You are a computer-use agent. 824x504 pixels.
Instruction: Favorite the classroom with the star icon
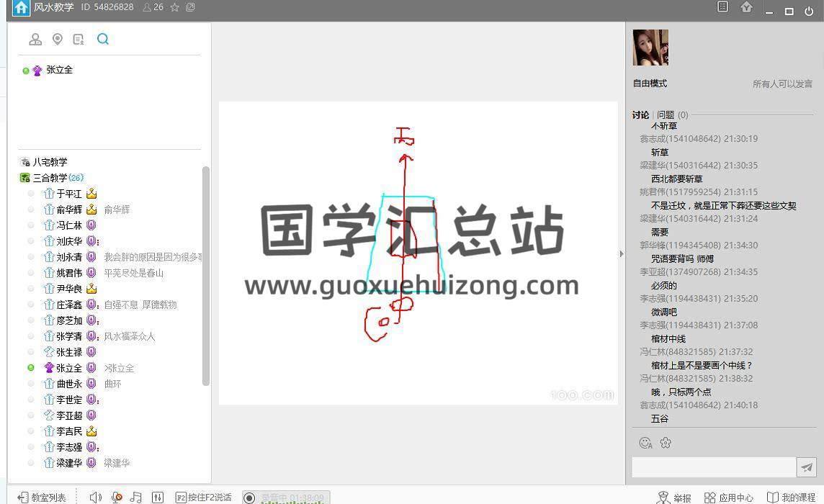(175, 7)
